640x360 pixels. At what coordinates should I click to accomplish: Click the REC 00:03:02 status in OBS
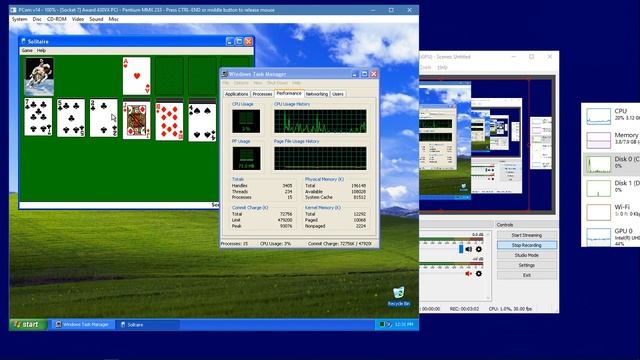(464, 309)
